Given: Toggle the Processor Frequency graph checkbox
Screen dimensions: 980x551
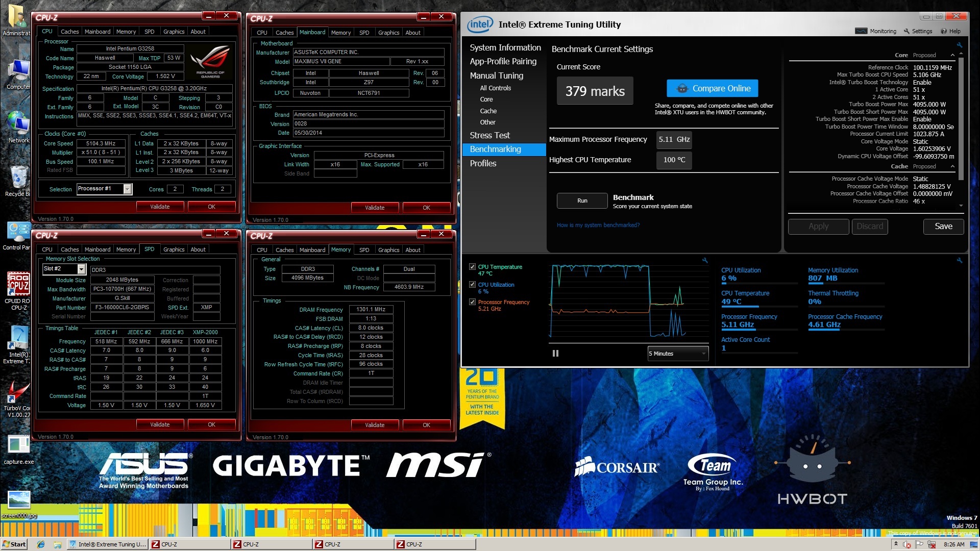Looking at the screenshot, I should click(x=472, y=302).
